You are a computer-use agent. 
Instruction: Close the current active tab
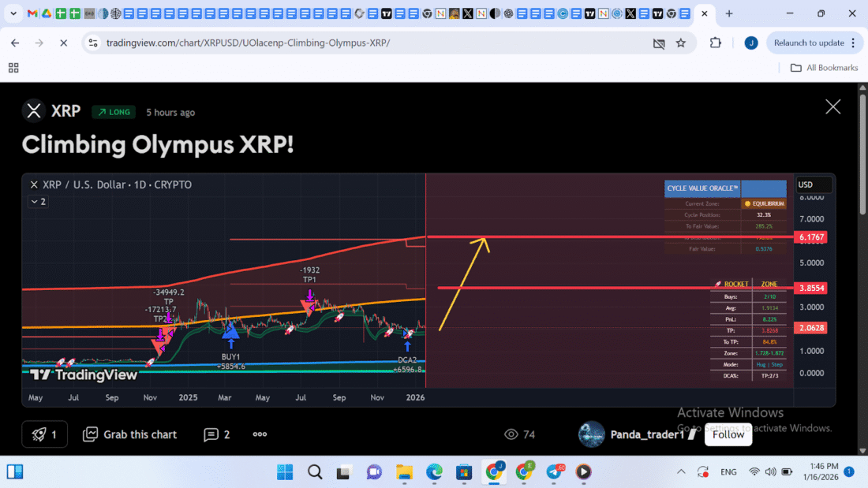(704, 13)
